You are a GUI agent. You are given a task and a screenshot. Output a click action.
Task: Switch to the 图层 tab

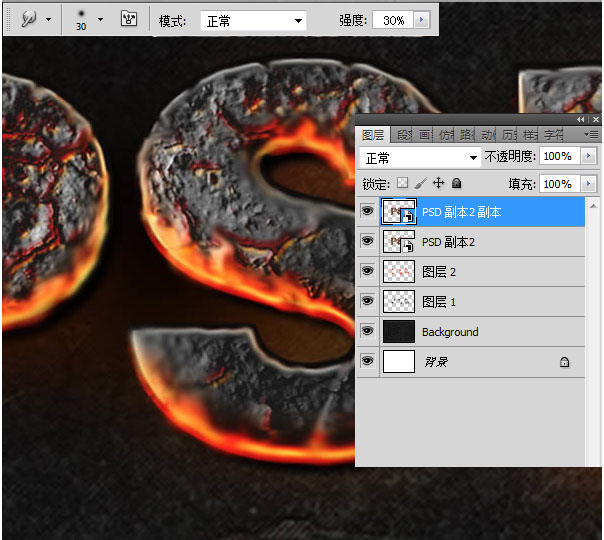[x=373, y=135]
